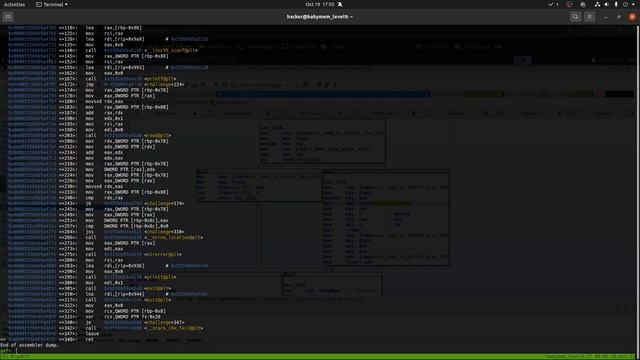
Task: Open the Terminal app menu in top bar
Action: (x=52, y=4)
